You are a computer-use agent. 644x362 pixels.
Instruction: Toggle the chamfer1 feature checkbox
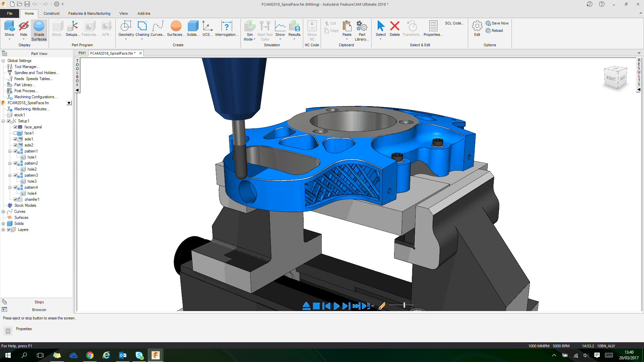coord(15,199)
